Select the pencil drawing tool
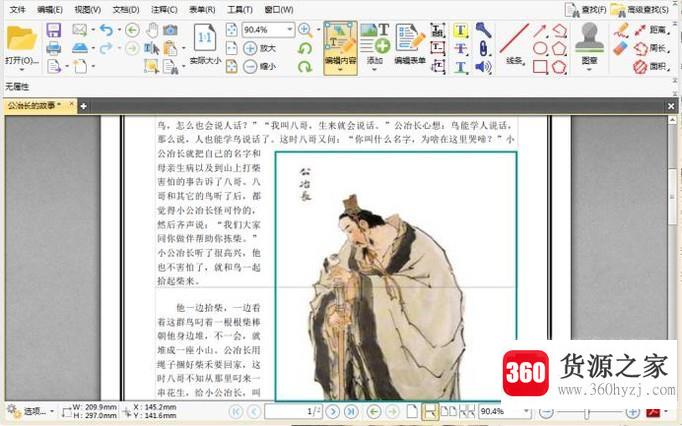The width and height of the screenshot is (682, 426). 622,30
